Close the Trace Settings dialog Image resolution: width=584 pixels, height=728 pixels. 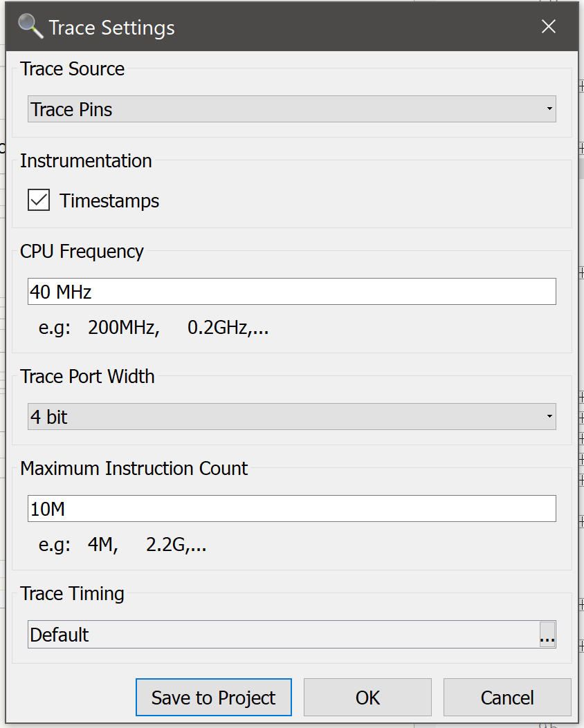[549, 27]
